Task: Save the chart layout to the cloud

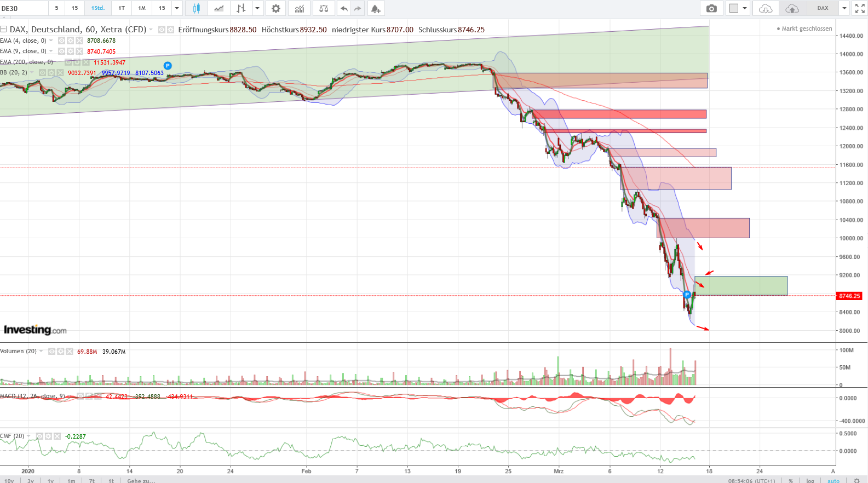Action: point(792,8)
